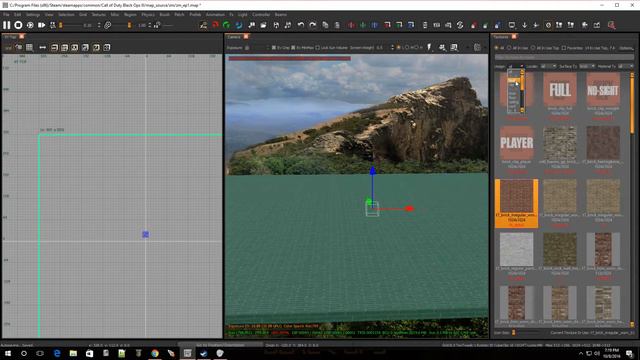Click the blue flip axis icon
This screenshot has height=360, width=640.
(x=375, y=25)
